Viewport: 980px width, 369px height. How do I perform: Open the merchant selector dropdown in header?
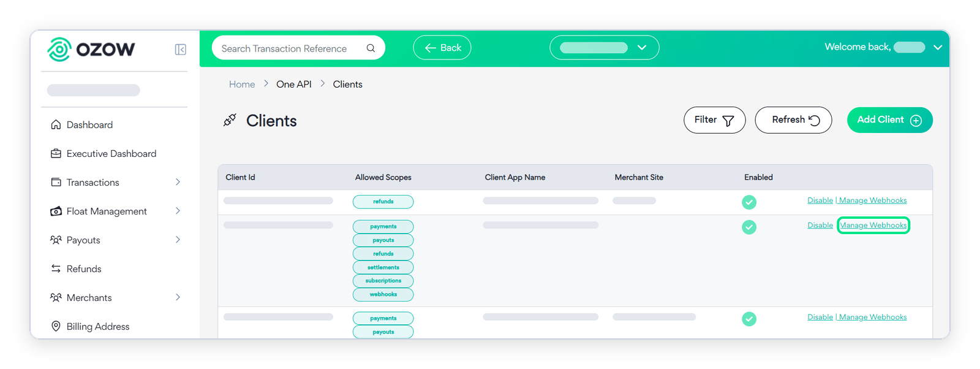[604, 48]
